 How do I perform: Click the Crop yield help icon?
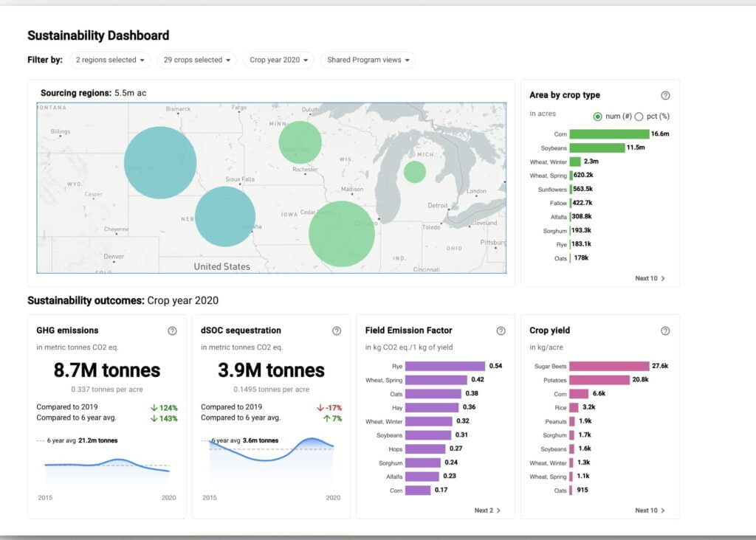click(665, 330)
